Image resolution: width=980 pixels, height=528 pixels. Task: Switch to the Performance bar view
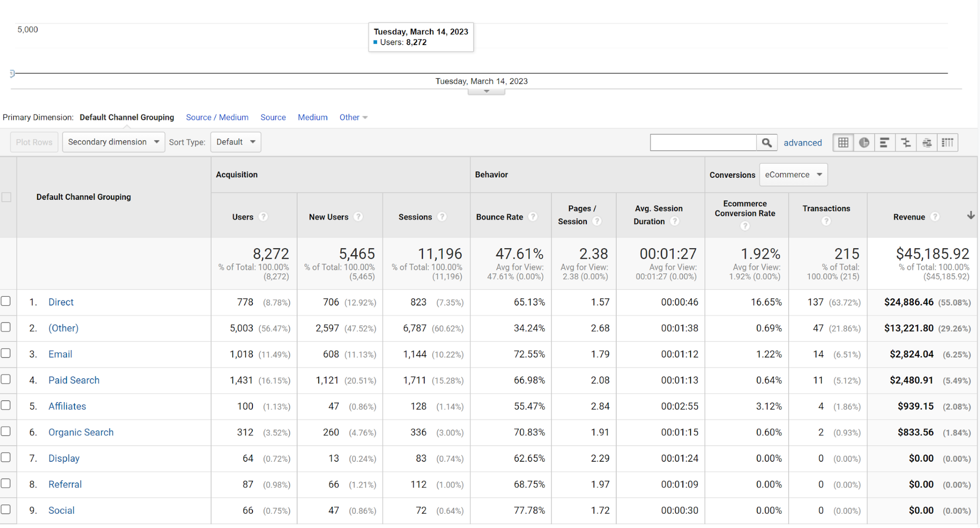point(885,142)
